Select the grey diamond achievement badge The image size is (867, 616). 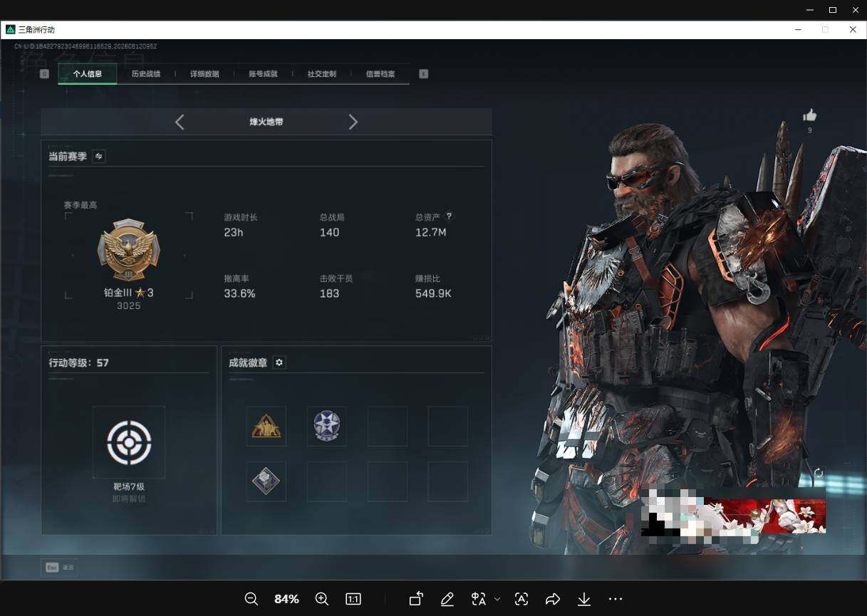click(266, 481)
